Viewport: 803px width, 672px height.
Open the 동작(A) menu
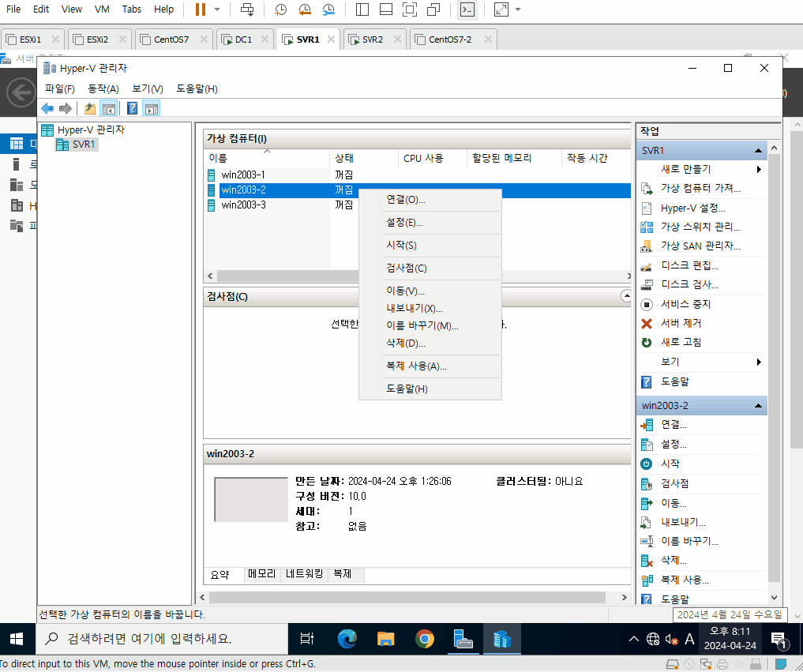(103, 88)
